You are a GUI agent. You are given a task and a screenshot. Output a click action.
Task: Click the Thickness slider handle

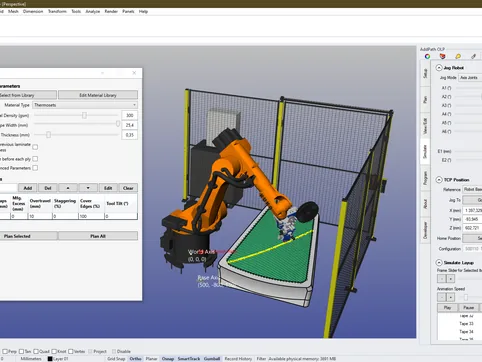(x=48, y=135)
